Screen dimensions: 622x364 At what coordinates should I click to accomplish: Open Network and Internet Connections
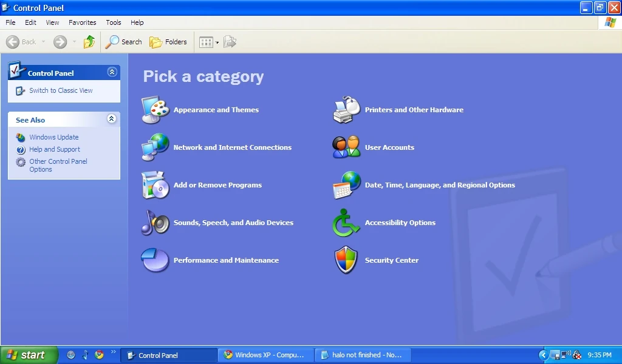[x=233, y=147]
